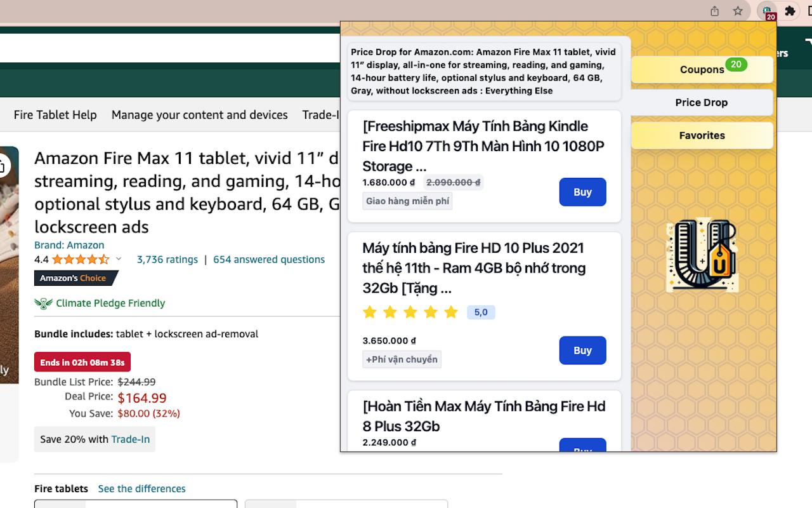Follow the Brand: Amazon link

point(69,245)
